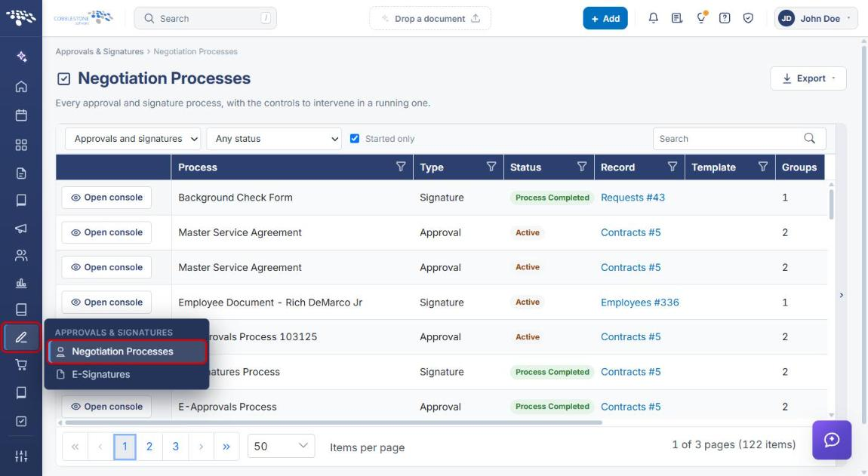
Task: Open the lightbulb tips icon
Action: tap(701, 17)
